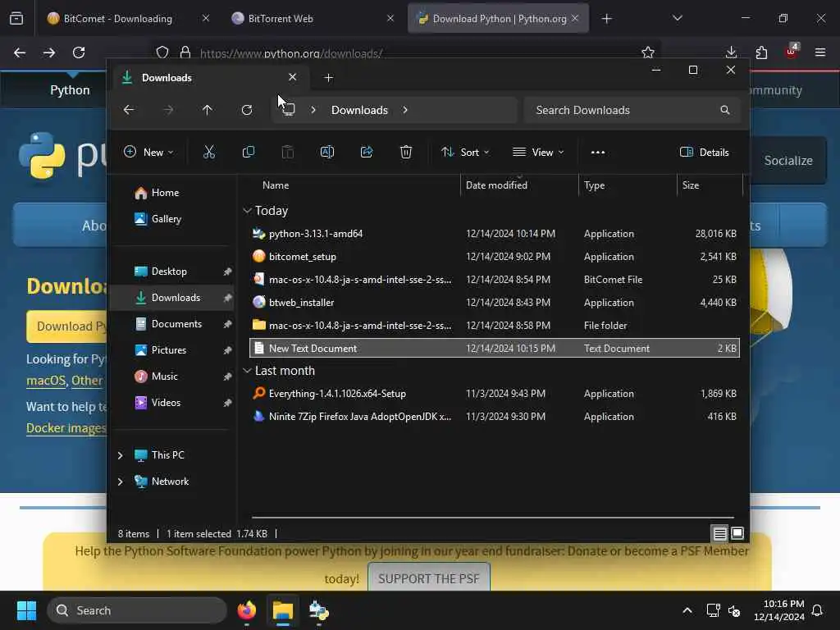Open a new Firefox tab

pyautogui.click(x=606, y=19)
